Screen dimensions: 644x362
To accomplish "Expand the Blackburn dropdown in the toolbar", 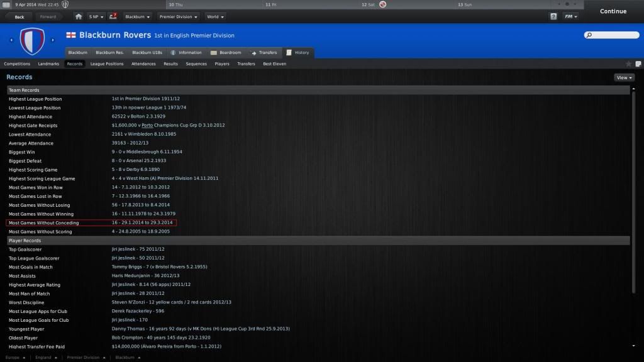I will 137,17.
